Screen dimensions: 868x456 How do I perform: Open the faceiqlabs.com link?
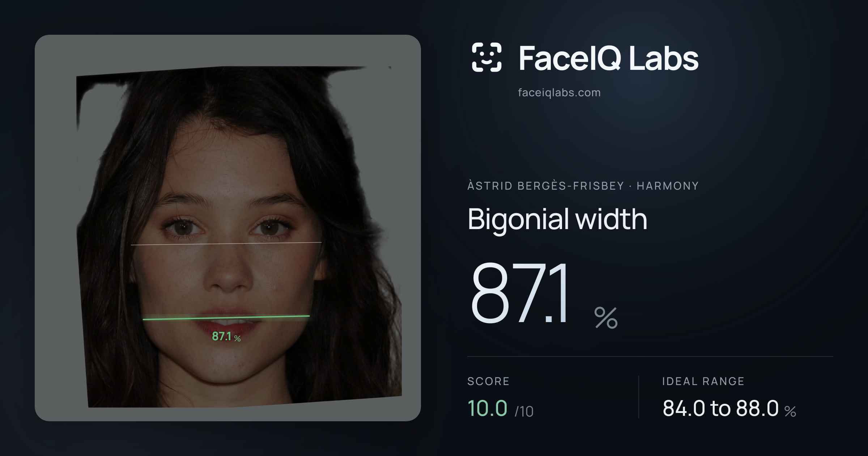(x=559, y=93)
